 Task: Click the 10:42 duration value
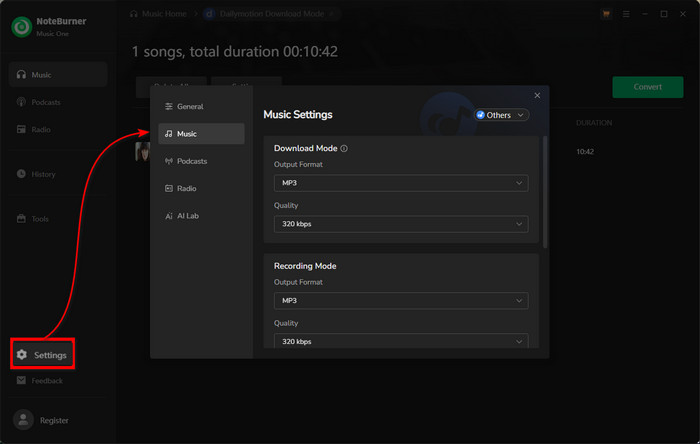(585, 152)
